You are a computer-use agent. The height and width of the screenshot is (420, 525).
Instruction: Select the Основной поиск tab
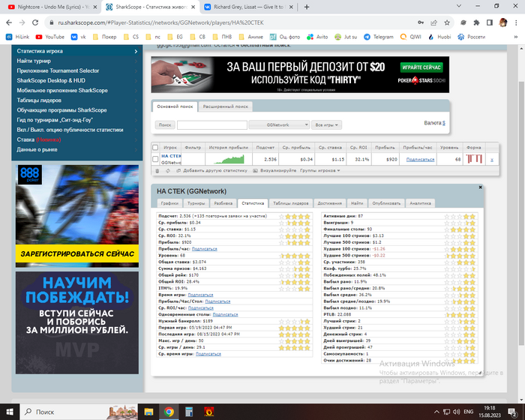coord(175,106)
